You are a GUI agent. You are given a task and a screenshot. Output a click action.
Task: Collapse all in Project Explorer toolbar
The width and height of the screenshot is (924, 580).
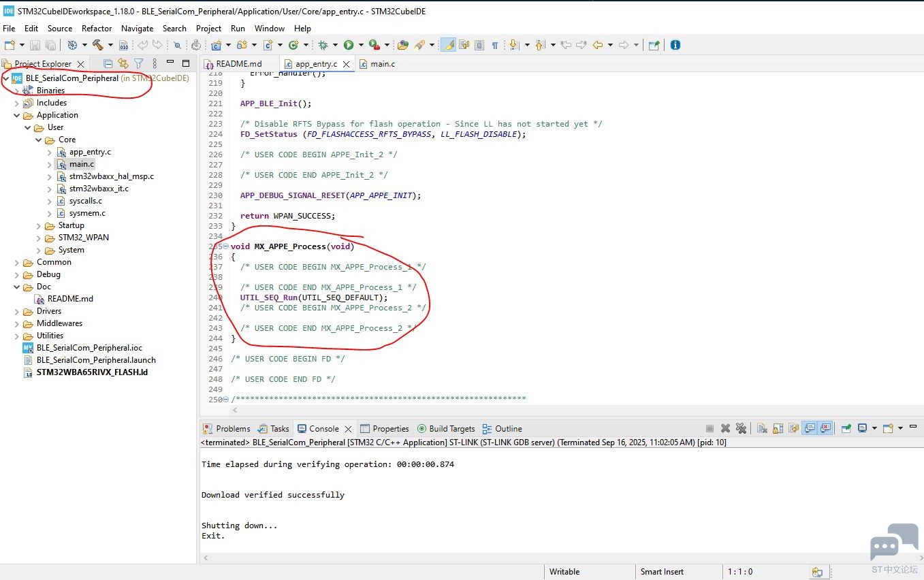108,63
